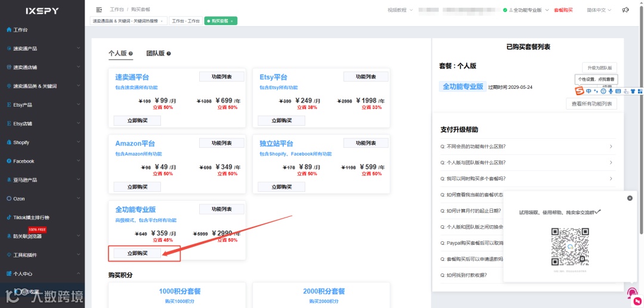This screenshot has height=308, width=644.
Task: Click the 速卖通店铺 sidebar icon
Action: click(9, 67)
